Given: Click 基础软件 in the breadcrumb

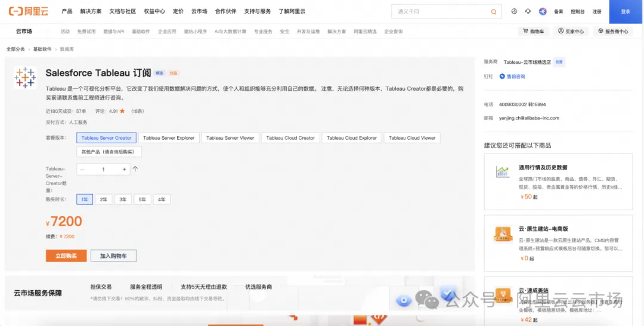Looking at the screenshot, I should [42, 49].
